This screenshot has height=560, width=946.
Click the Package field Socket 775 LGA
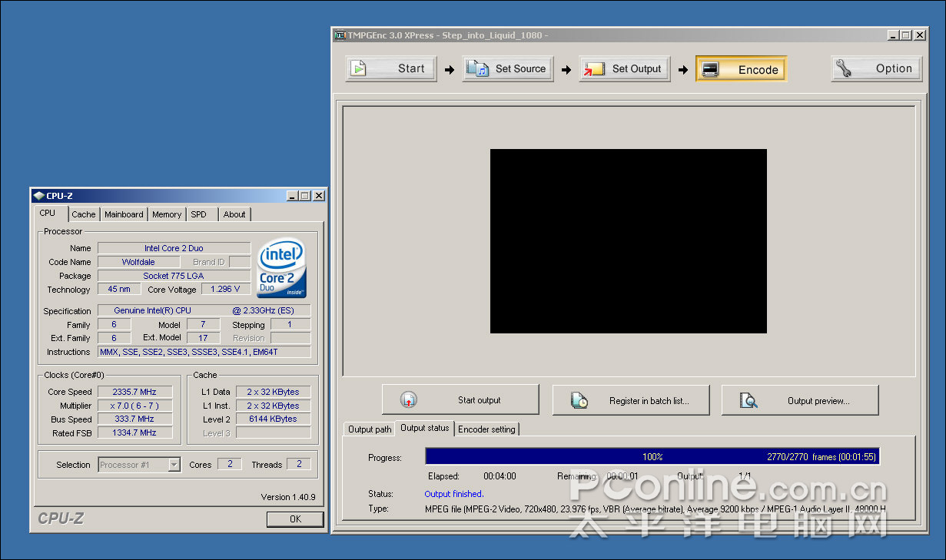click(x=174, y=276)
